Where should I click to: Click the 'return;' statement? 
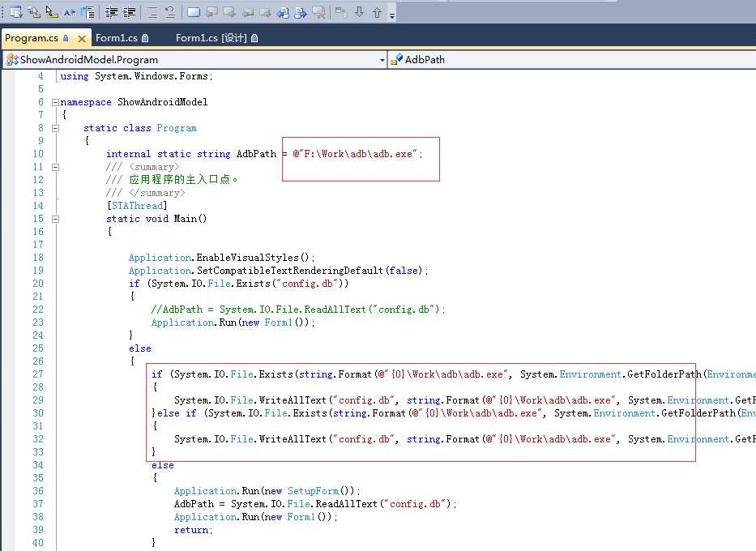tap(194, 530)
